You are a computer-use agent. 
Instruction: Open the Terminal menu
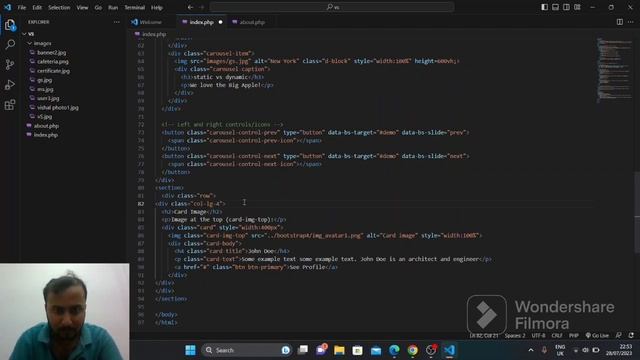pyautogui.click(x=135, y=7)
